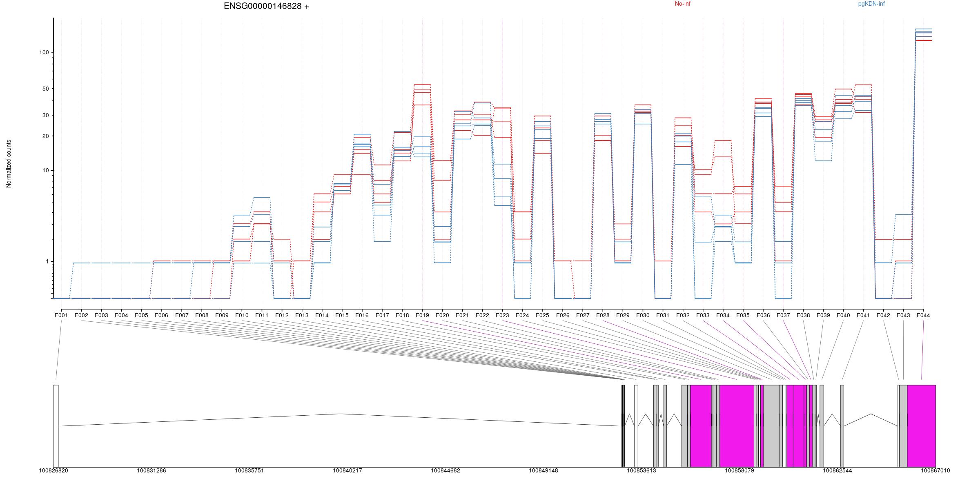The image size is (980, 490).
Task: Click genomic coordinate 100862544
Action: 837,470
